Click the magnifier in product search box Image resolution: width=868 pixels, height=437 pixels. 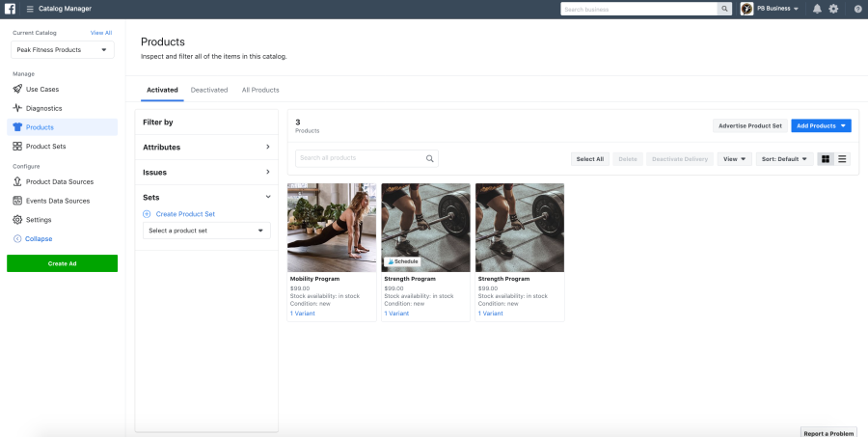[429, 158]
